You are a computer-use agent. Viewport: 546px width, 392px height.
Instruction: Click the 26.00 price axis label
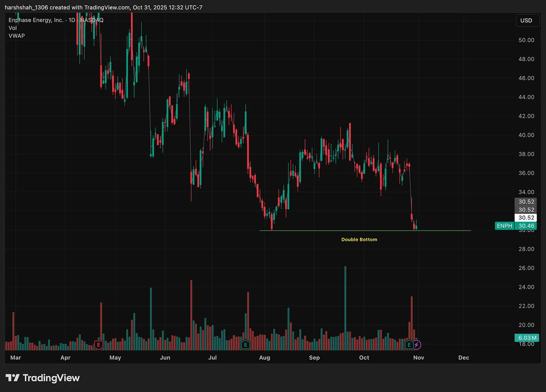[526, 268]
